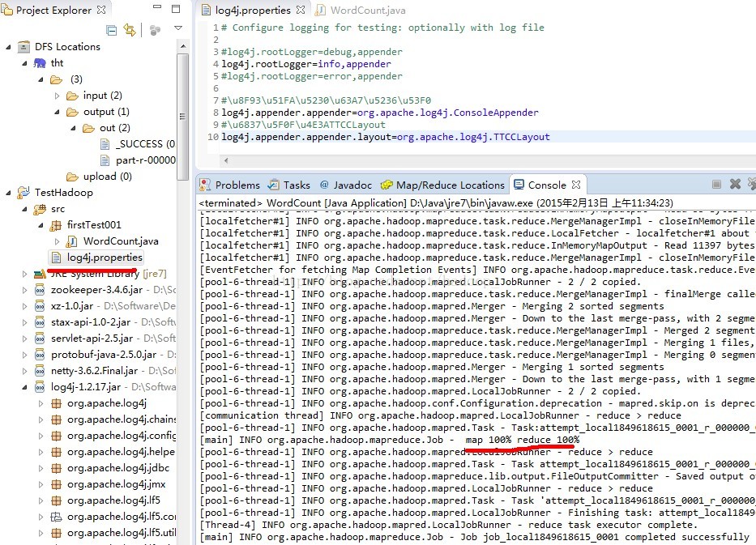The height and width of the screenshot is (545, 756).
Task: Click the Collapse All icon in Project Explorer
Action: [x=111, y=30]
